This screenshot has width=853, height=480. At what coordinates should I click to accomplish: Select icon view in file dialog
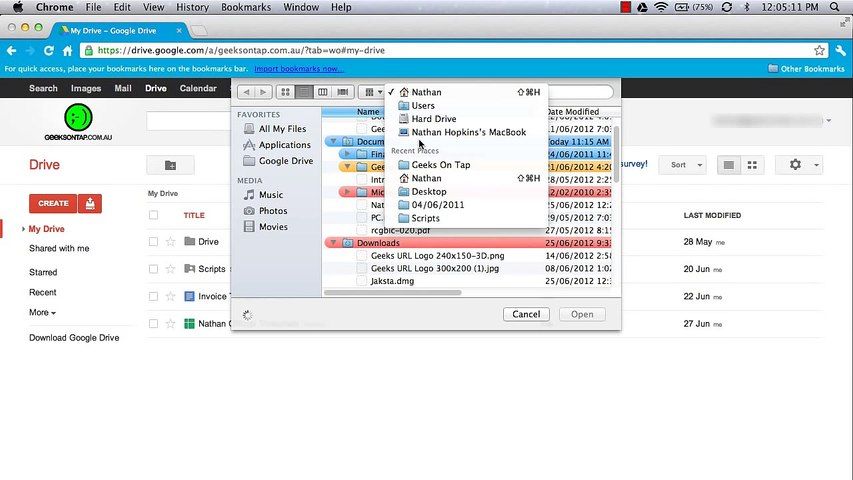pyautogui.click(x=285, y=92)
